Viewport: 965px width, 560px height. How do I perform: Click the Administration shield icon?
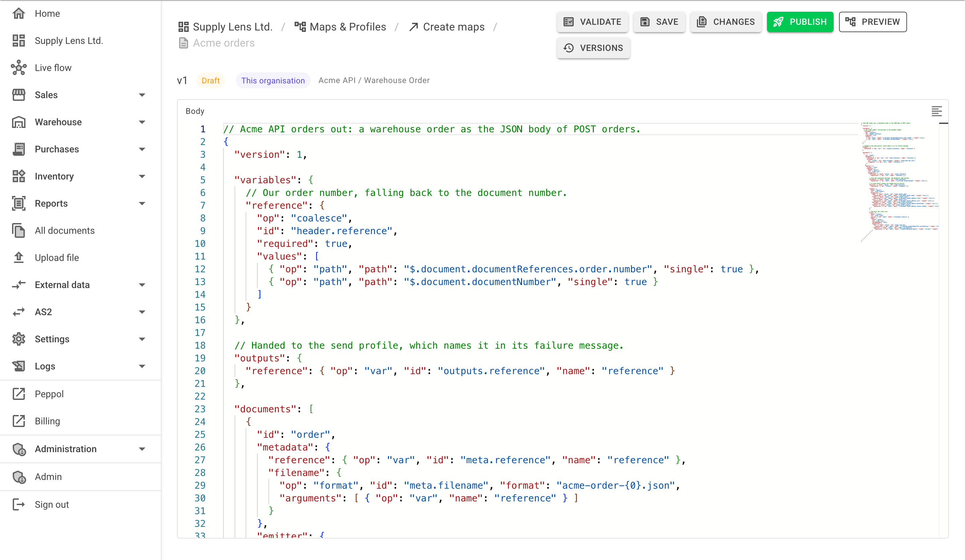tap(18, 449)
